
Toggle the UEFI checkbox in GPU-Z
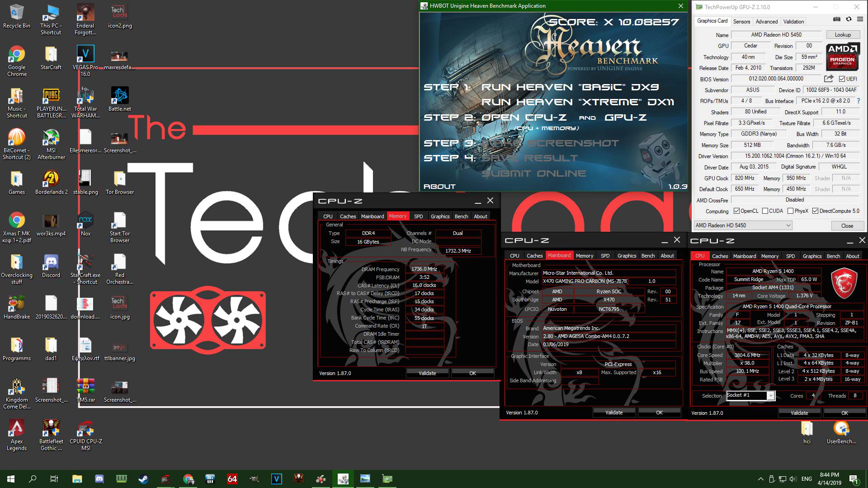tap(842, 79)
